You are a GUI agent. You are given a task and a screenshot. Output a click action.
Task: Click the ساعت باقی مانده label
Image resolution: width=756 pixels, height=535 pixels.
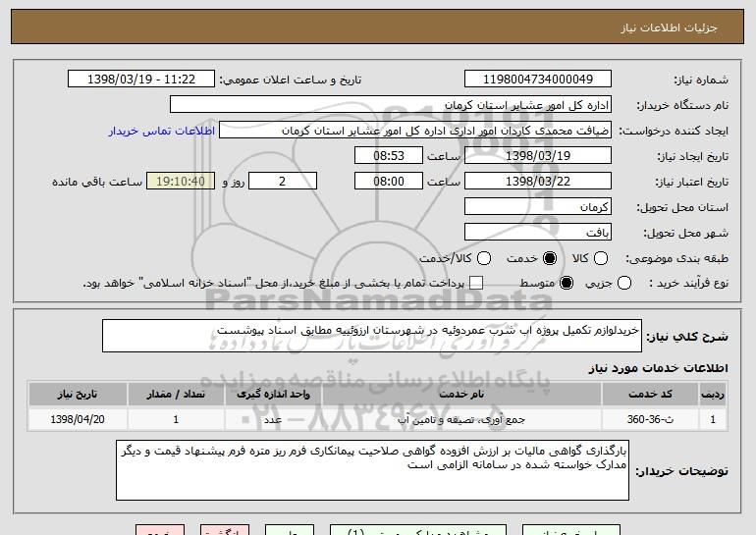pos(97,182)
